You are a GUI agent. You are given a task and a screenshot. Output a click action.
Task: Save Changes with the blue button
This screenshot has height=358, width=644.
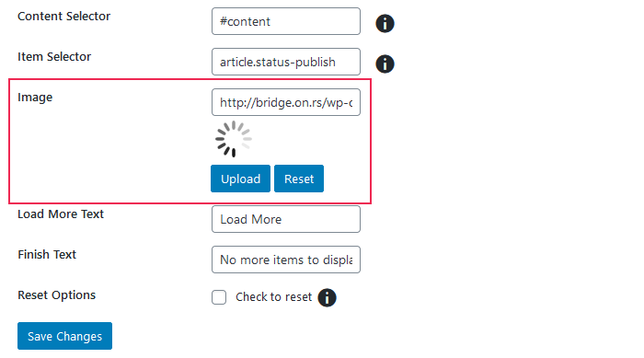pos(65,336)
